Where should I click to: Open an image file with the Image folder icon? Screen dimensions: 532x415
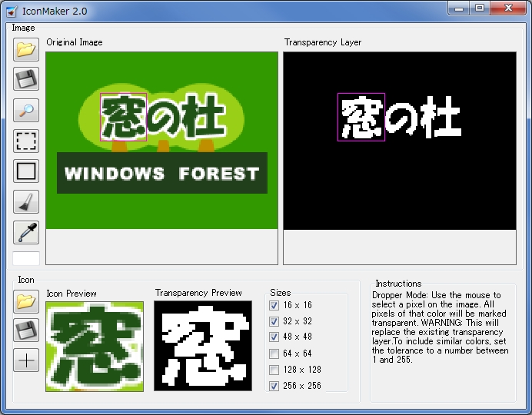(26, 49)
